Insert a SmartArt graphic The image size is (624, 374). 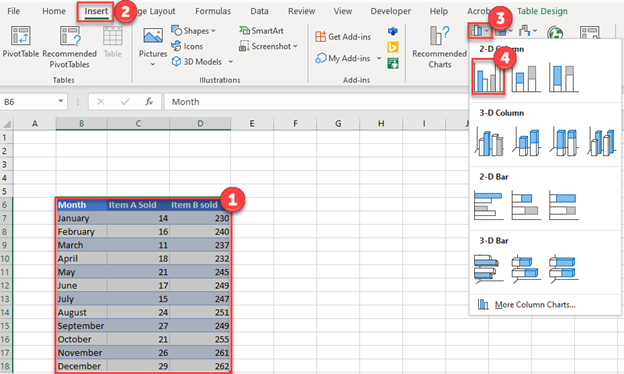(x=261, y=31)
